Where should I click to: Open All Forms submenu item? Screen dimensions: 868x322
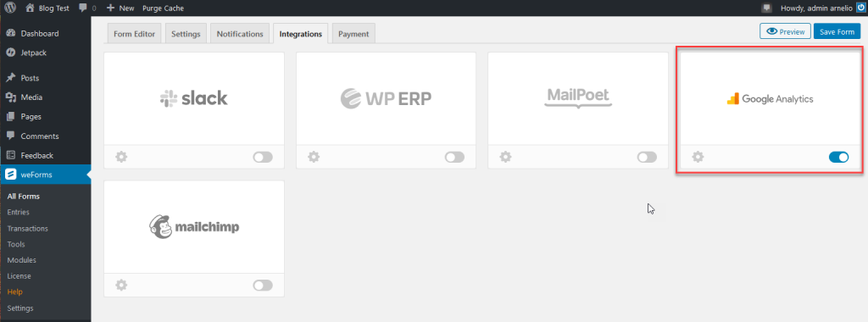[x=23, y=197]
